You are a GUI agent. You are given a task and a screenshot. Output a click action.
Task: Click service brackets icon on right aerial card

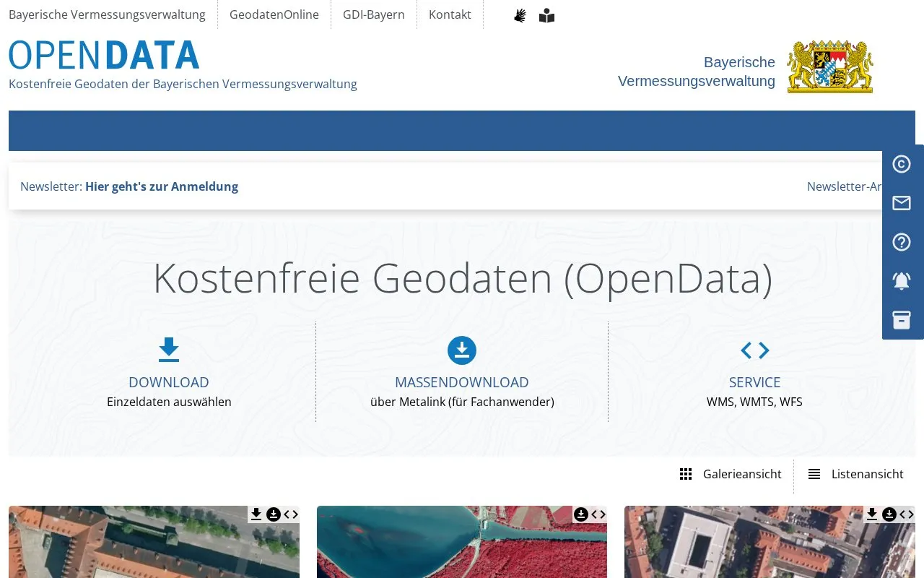[x=907, y=514]
